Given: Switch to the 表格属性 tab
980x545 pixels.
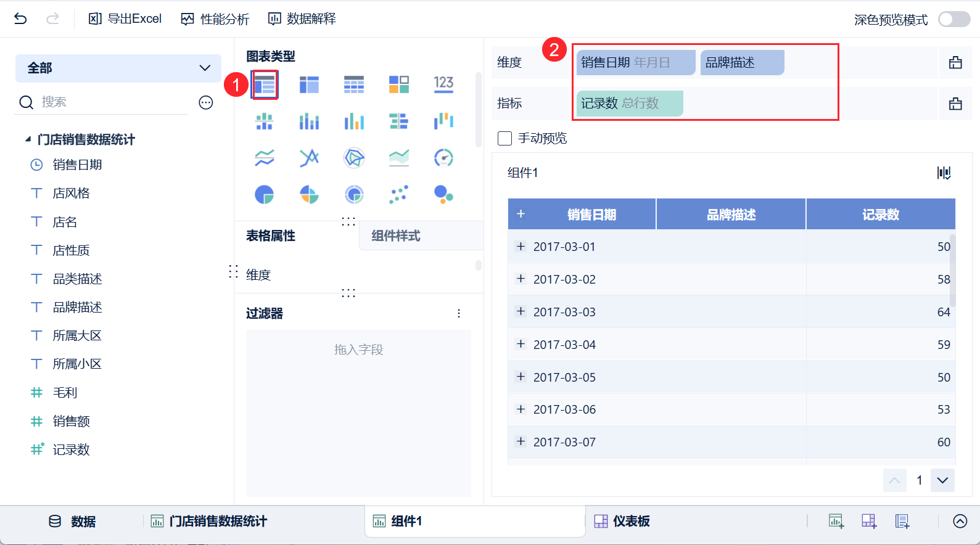Looking at the screenshot, I should (x=271, y=236).
